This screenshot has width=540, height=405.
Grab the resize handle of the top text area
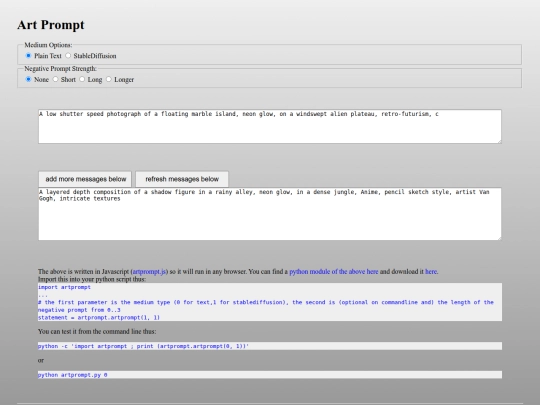[x=499, y=141]
